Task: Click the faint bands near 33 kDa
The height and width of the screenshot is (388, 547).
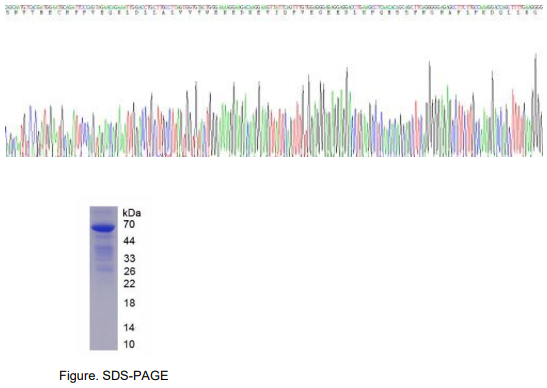Action: 103,253
